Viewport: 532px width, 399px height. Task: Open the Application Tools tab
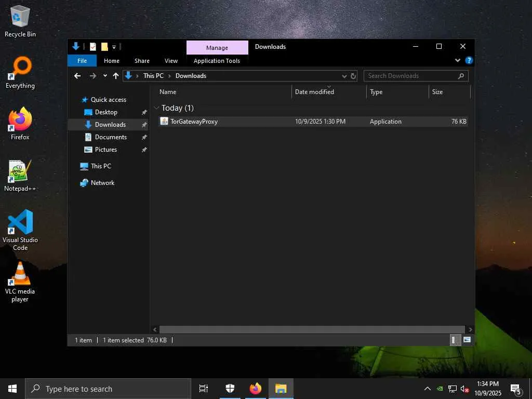[x=217, y=61]
